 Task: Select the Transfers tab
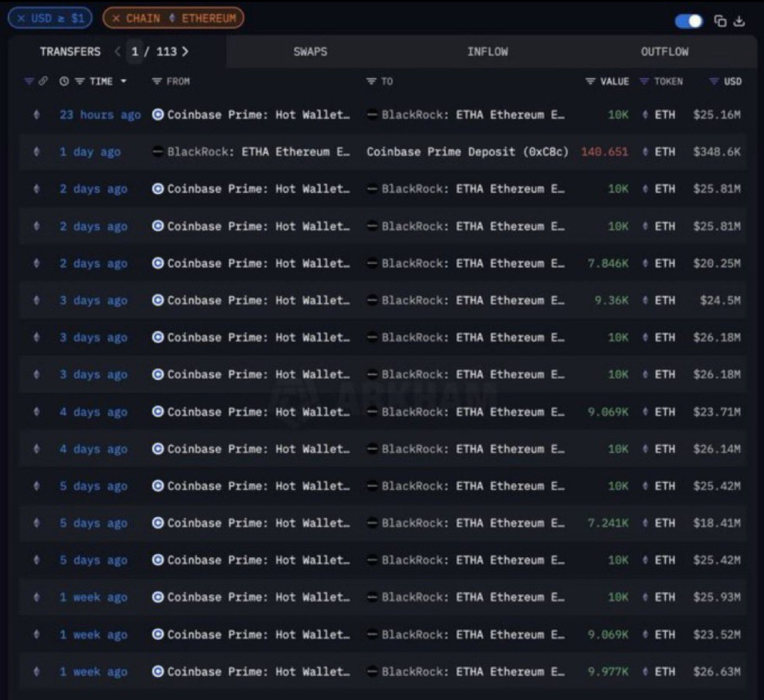70,52
